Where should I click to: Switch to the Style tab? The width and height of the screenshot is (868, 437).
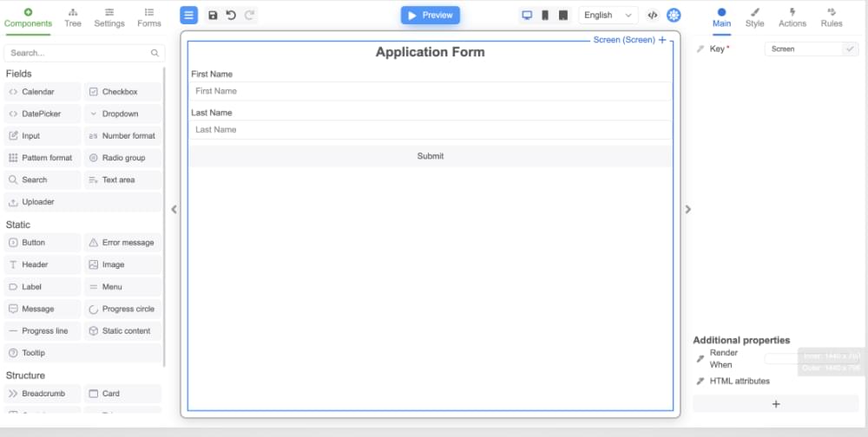(x=754, y=17)
